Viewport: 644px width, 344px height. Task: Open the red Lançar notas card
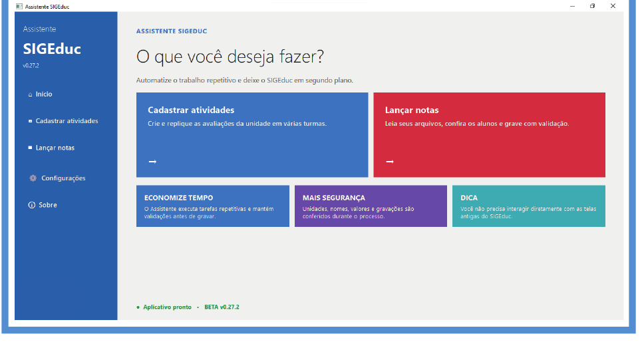coord(489,135)
